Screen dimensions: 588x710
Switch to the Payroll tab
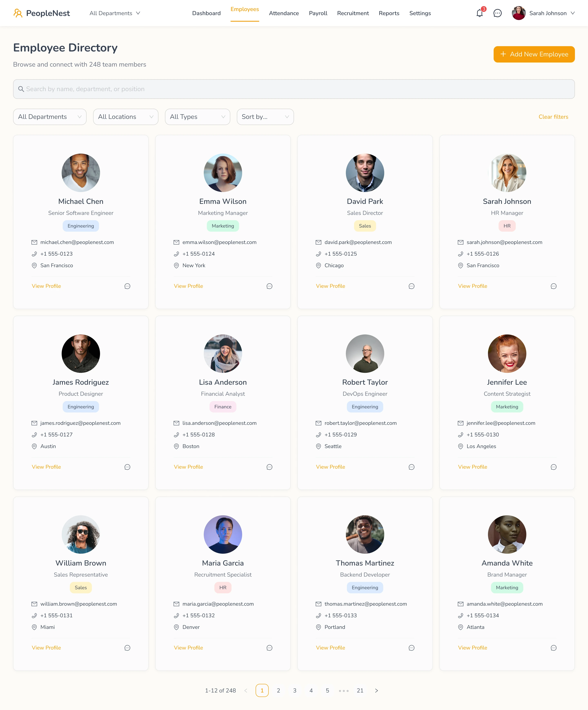coord(318,13)
